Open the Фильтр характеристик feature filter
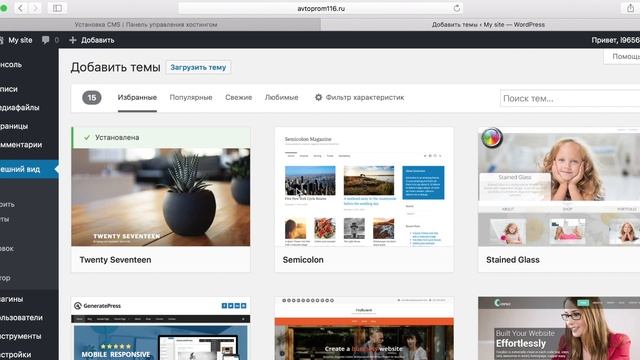Viewport: 640px width, 360px height. 359,98
